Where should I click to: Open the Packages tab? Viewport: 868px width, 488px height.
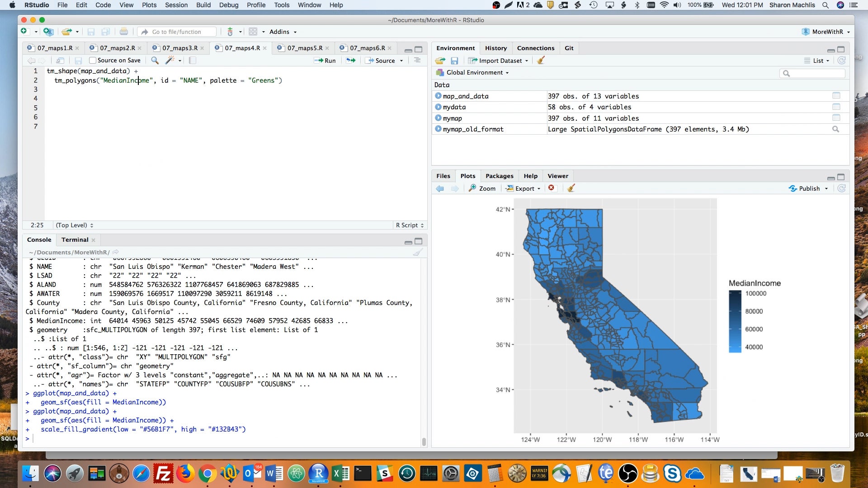point(499,176)
